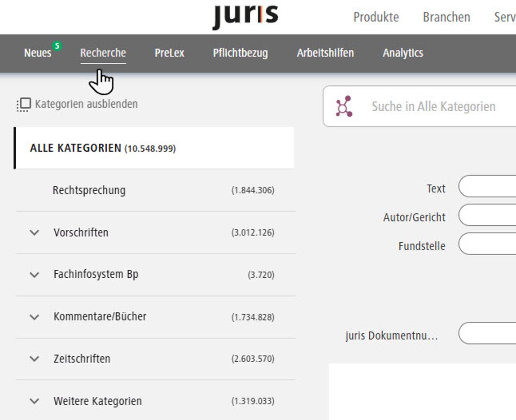
Task: Click the purple network search icon
Action: pyautogui.click(x=344, y=107)
